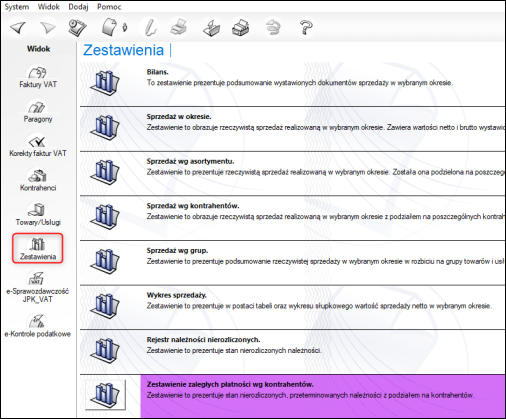The width and height of the screenshot is (506, 419).
Task: Open Korekty faktur VAT view
Action: tap(38, 146)
